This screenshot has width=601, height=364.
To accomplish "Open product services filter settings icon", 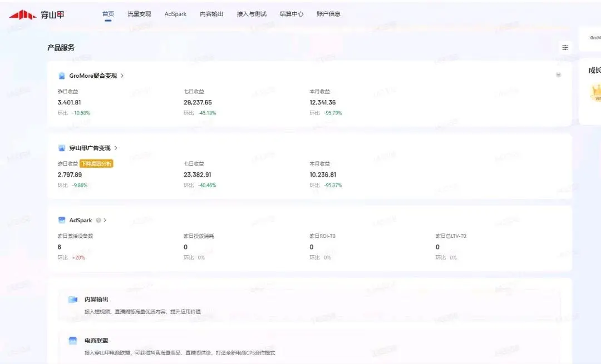I will pyautogui.click(x=565, y=47).
